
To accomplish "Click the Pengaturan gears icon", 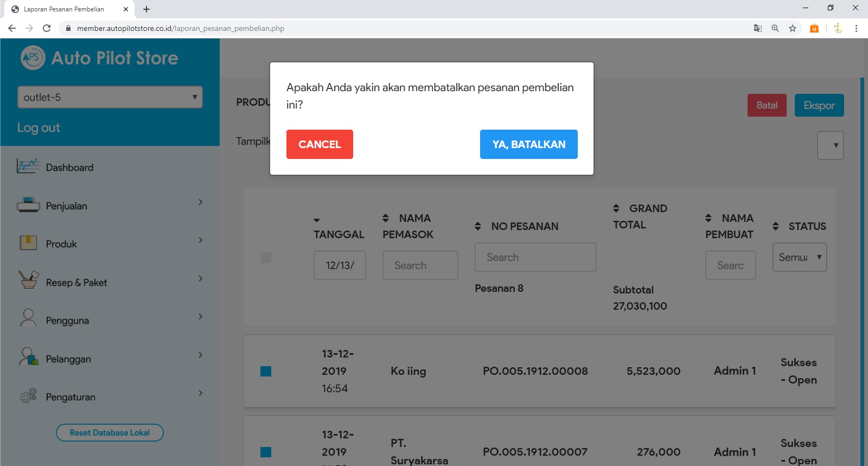I will click(x=28, y=395).
